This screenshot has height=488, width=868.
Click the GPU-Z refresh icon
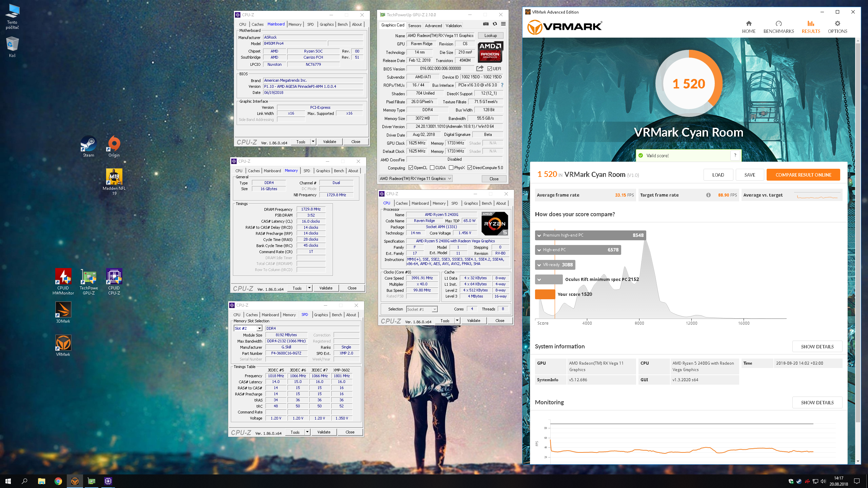(495, 24)
